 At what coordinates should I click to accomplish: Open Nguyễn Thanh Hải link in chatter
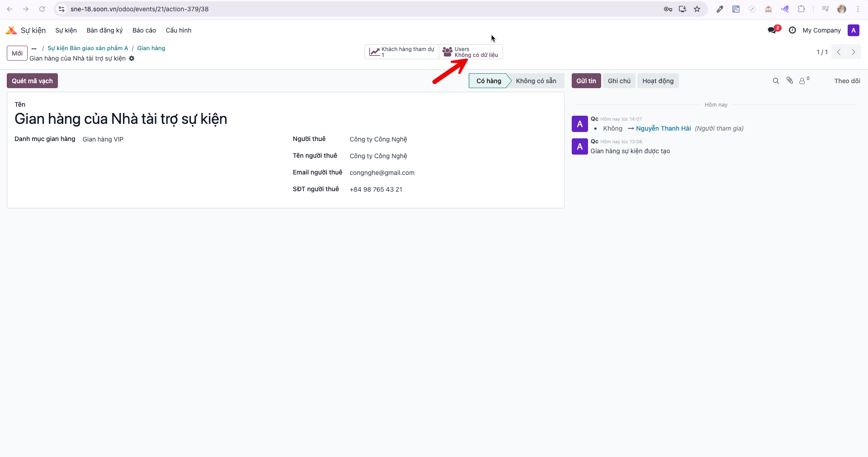pyautogui.click(x=664, y=128)
